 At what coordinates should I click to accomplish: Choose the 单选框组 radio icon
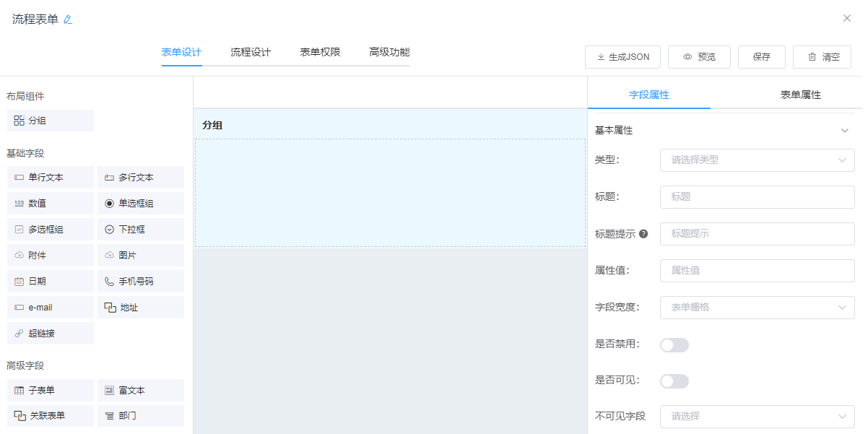[x=110, y=204]
